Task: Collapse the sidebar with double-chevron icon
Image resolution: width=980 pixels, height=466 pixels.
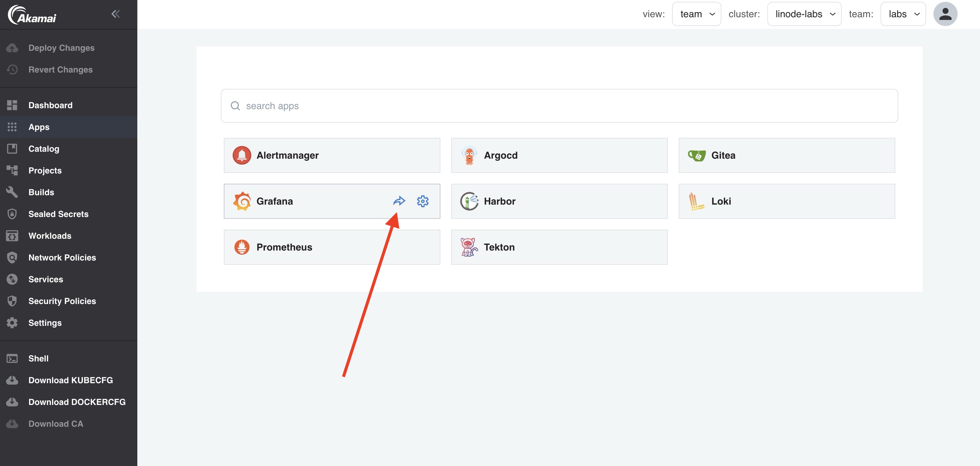Action: point(116,14)
